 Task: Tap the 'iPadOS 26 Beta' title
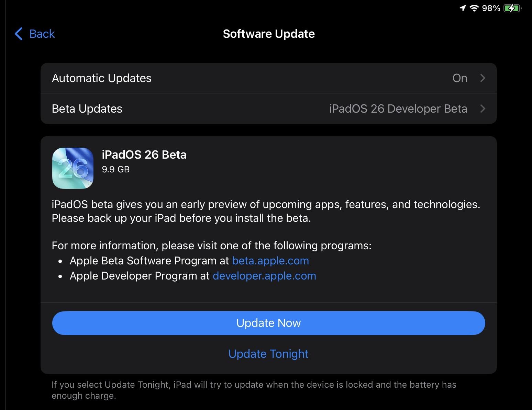pyautogui.click(x=144, y=155)
